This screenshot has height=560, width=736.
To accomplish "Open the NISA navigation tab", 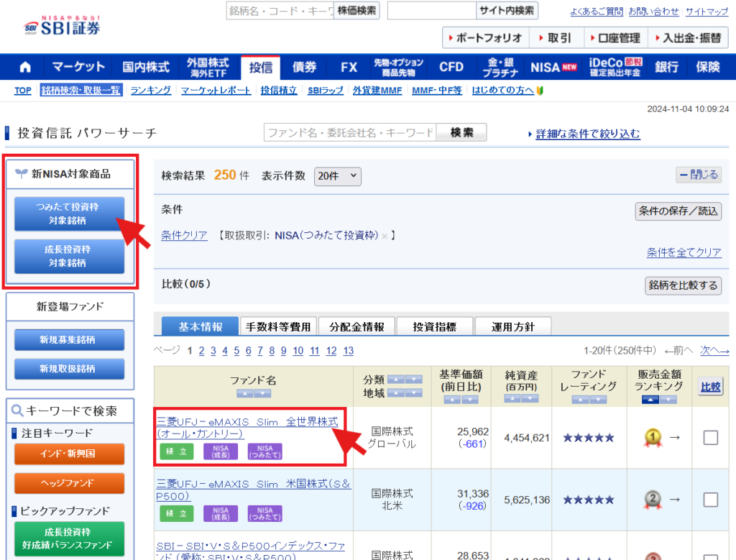I will coord(553,67).
